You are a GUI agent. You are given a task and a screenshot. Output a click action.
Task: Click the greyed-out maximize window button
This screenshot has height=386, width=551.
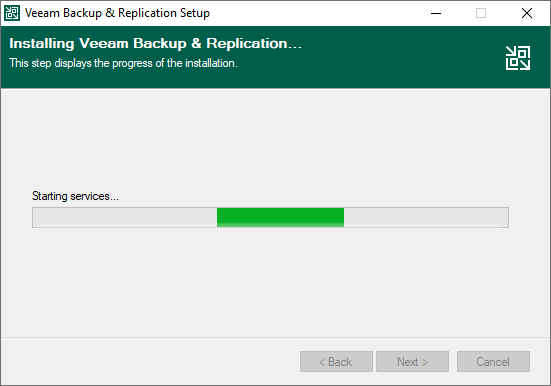[x=481, y=13]
